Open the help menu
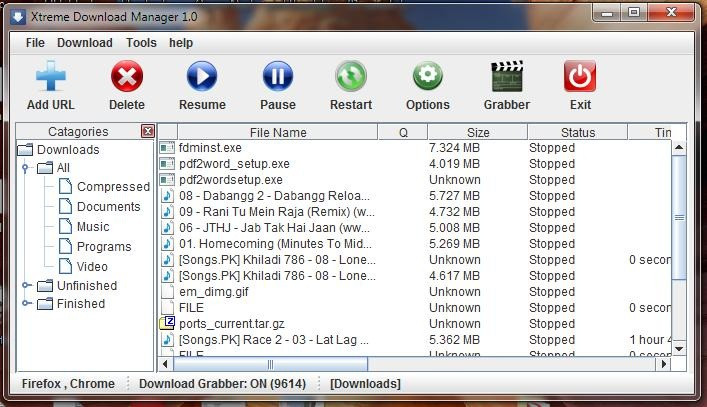The width and height of the screenshot is (707, 407). 181,43
